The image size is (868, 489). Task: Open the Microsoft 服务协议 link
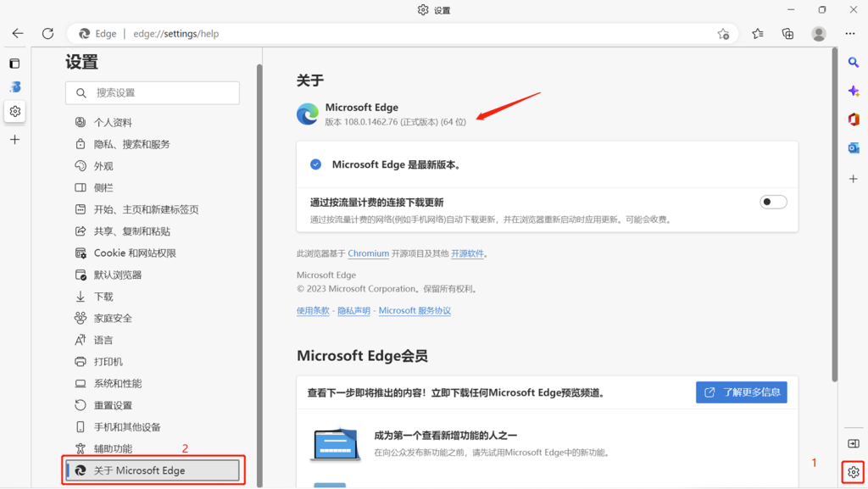coord(415,311)
